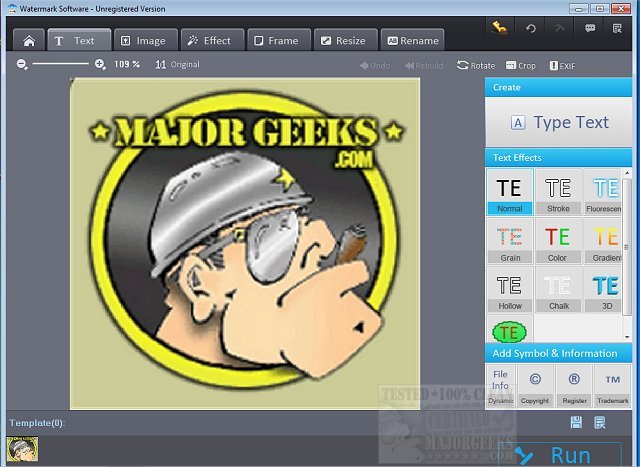Screen dimensions: 640x467
Task: Click the zoom out magnifier icon
Action: click(22, 64)
